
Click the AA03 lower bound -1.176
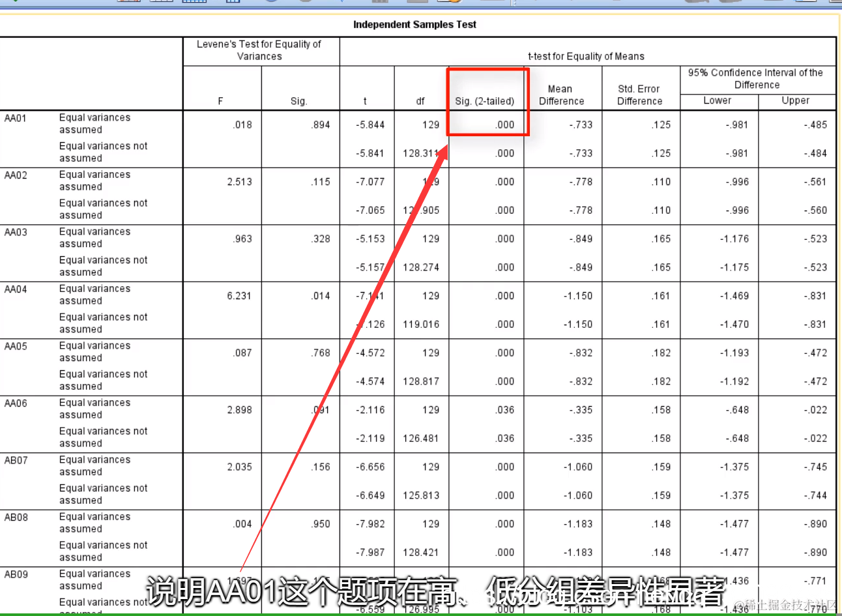734,239
